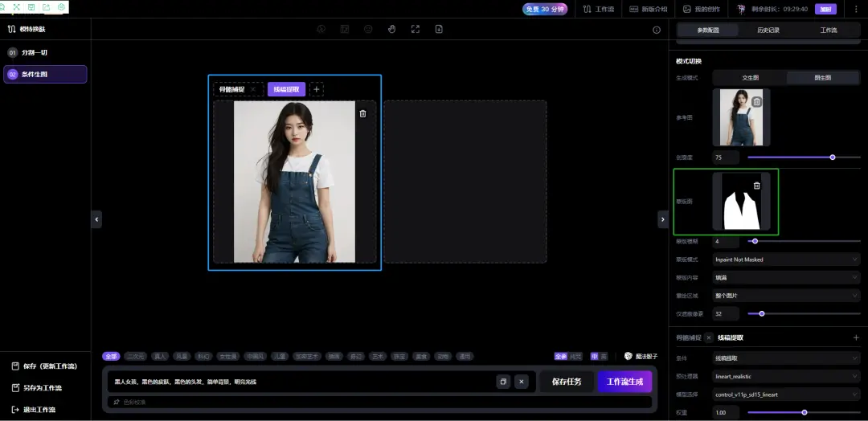This screenshot has width=868, height=421.
Task: Toggle the 中 language option
Action: (x=595, y=357)
